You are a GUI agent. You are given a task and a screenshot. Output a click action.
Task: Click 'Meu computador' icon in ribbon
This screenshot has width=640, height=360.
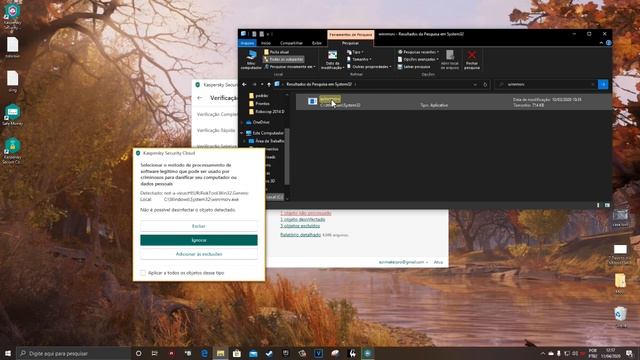(251, 60)
